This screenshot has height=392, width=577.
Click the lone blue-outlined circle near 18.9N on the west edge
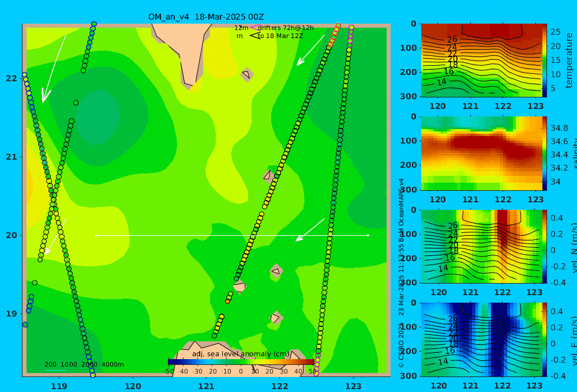[25, 325]
